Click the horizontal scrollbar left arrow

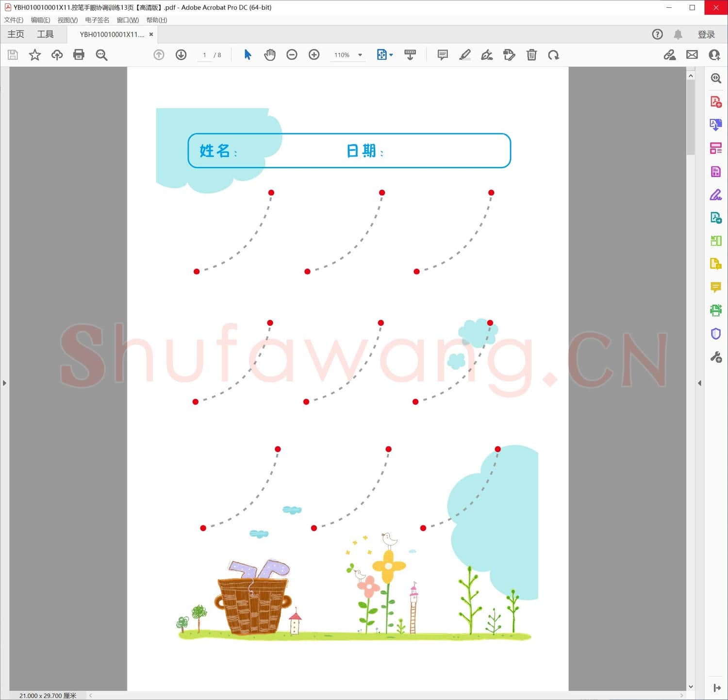coord(91,696)
